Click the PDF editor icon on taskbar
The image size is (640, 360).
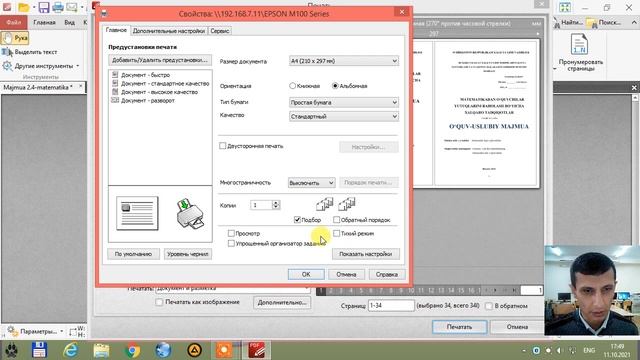[256, 350]
